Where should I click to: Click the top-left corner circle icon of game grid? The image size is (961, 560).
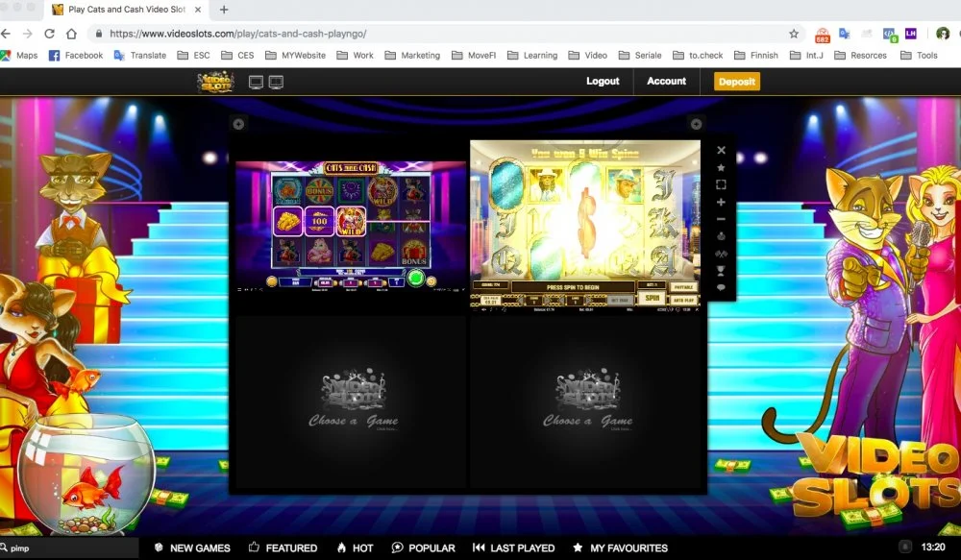click(x=238, y=124)
